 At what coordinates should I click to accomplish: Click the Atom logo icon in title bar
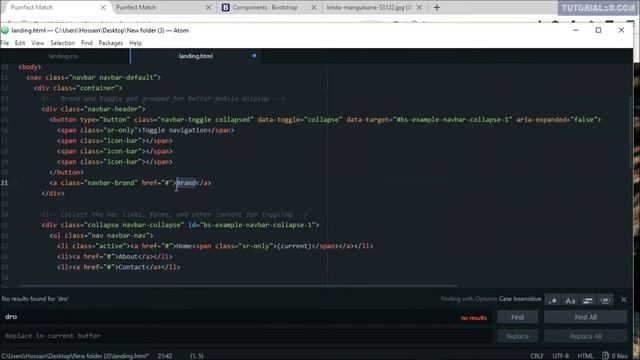point(5,30)
